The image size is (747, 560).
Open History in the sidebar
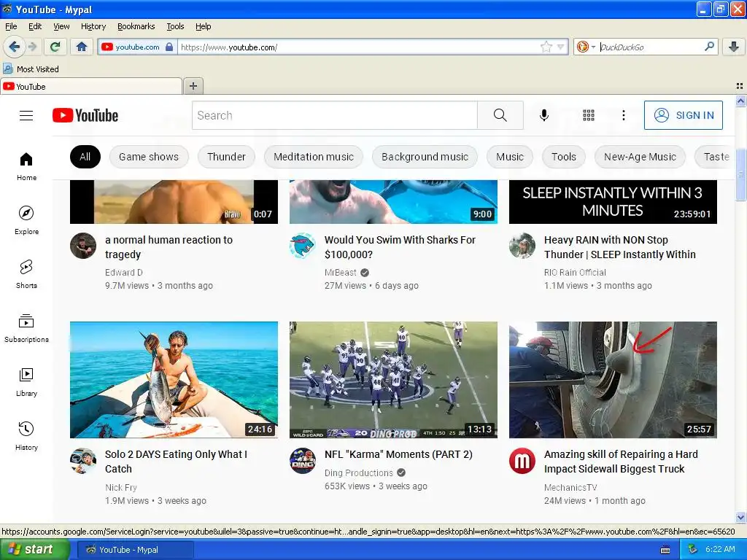(27, 436)
